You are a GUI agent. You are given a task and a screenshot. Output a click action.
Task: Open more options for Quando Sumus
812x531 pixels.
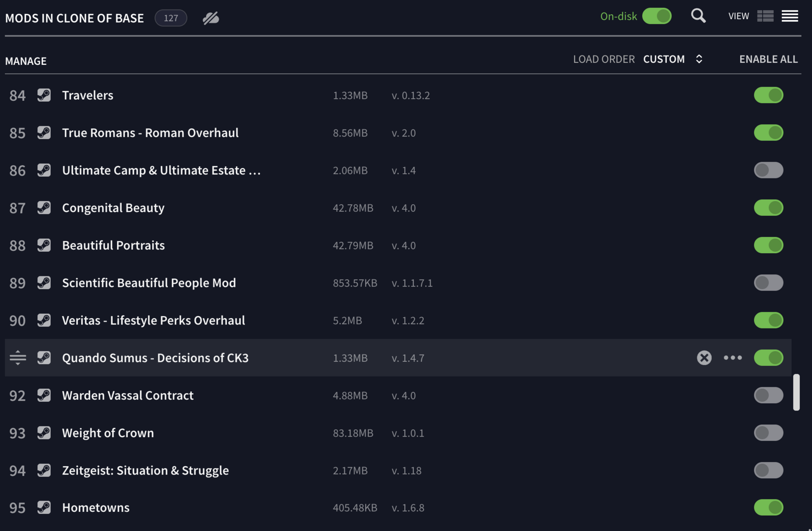pyautogui.click(x=733, y=357)
